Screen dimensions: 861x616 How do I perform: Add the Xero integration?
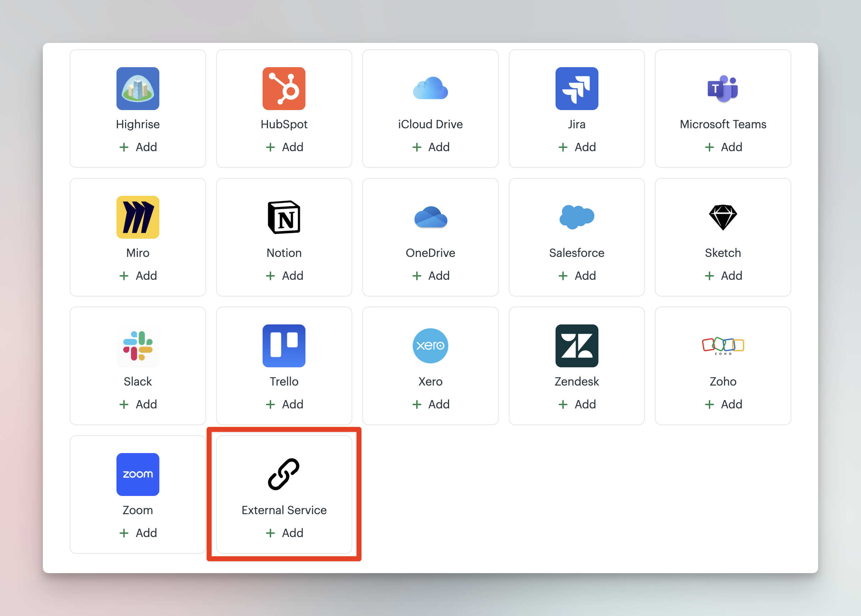point(430,404)
